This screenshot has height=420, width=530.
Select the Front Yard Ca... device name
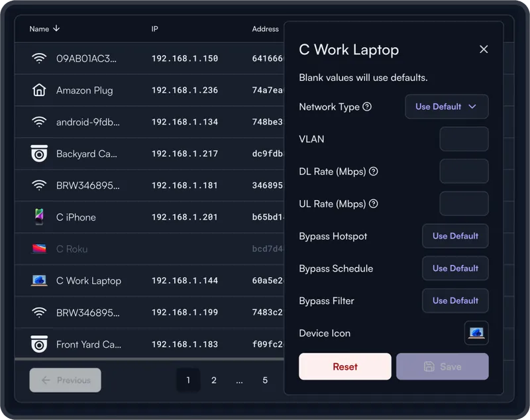click(x=89, y=344)
